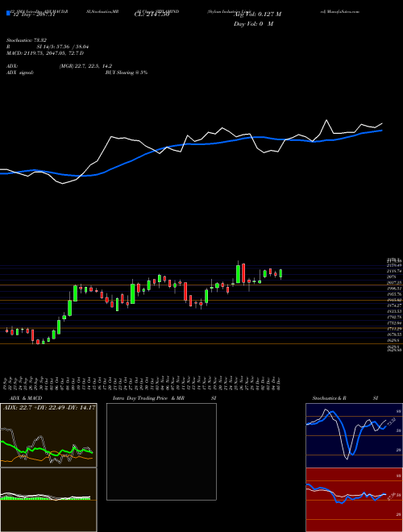Select the 'Stochastics: 73.32' reading
This screenshot has height=532, width=403.
pos(27,40)
